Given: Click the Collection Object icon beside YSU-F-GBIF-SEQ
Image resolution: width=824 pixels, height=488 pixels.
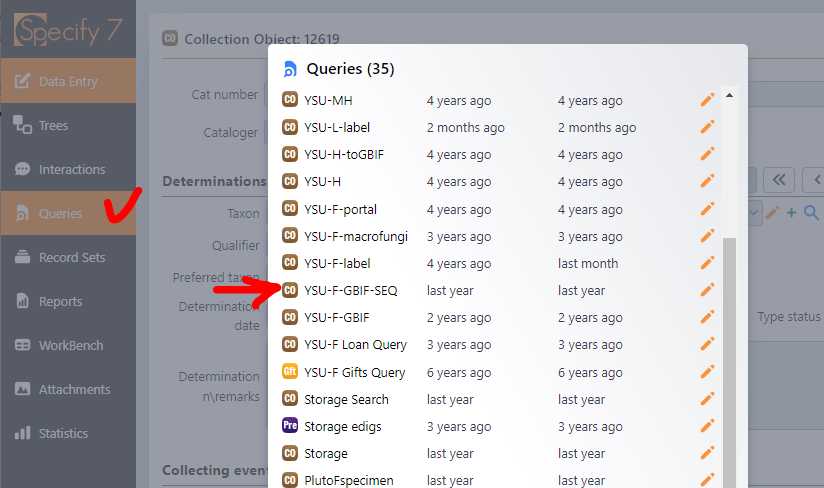Looking at the screenshot, I should point(290,290).
